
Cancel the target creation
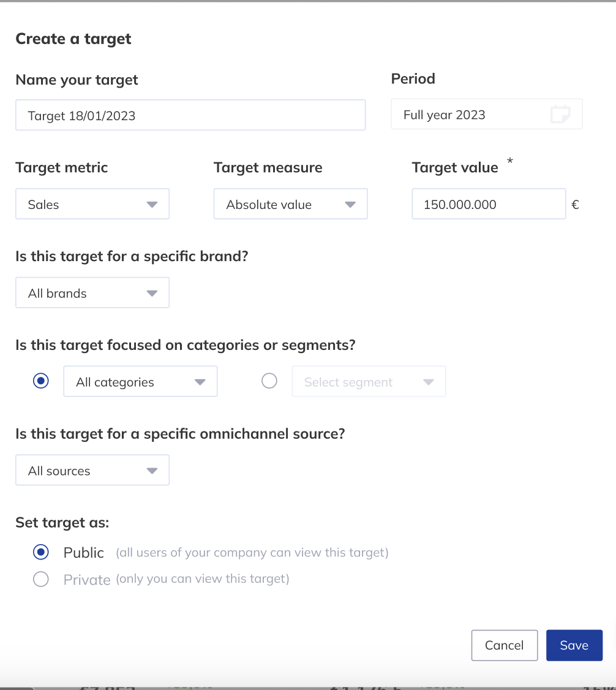pos(504,645)
